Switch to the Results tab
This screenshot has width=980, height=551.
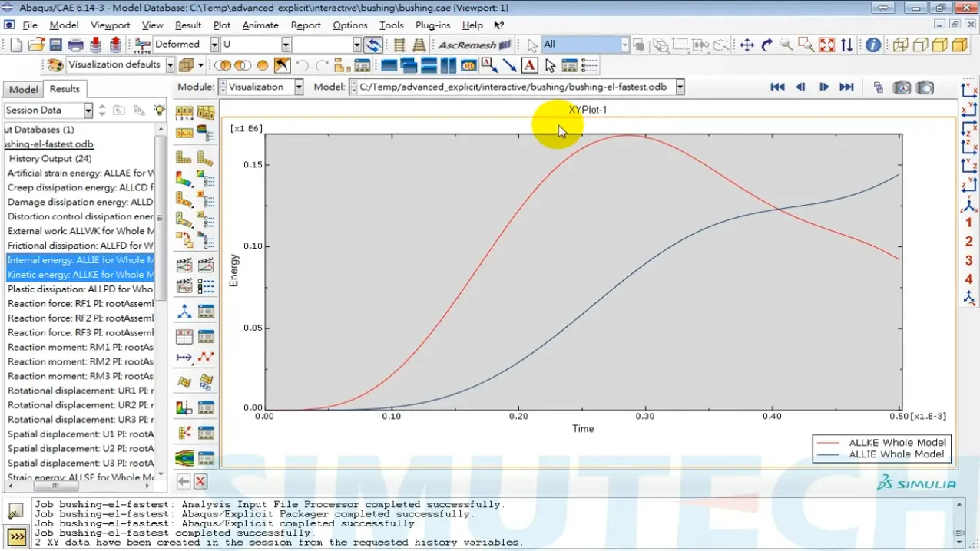point(65,89)
